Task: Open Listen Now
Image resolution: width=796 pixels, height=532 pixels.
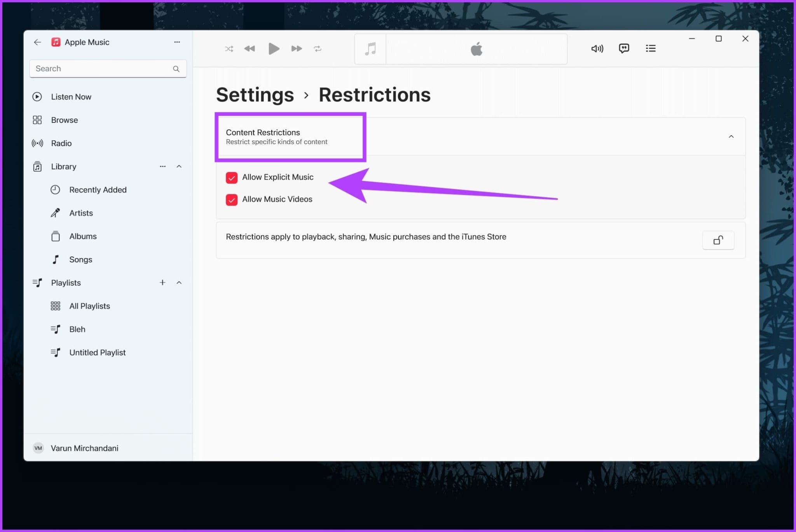Action: (71, 96)
